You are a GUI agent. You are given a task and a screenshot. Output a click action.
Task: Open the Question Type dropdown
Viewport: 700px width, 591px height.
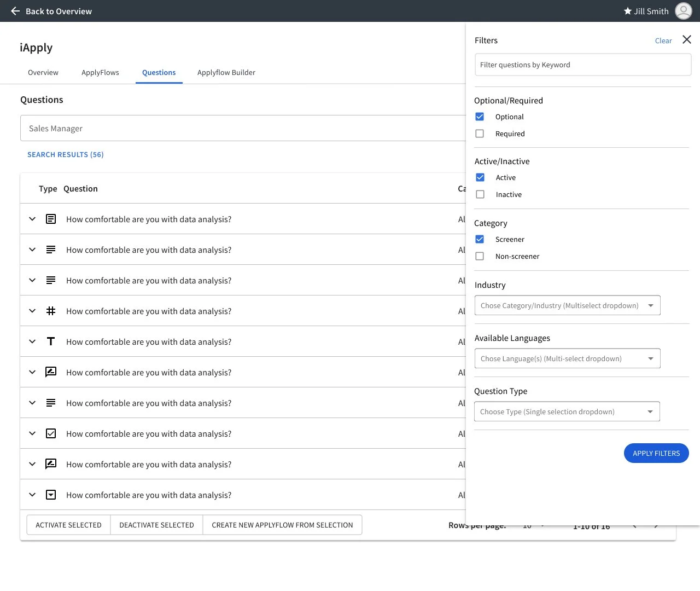567,412
